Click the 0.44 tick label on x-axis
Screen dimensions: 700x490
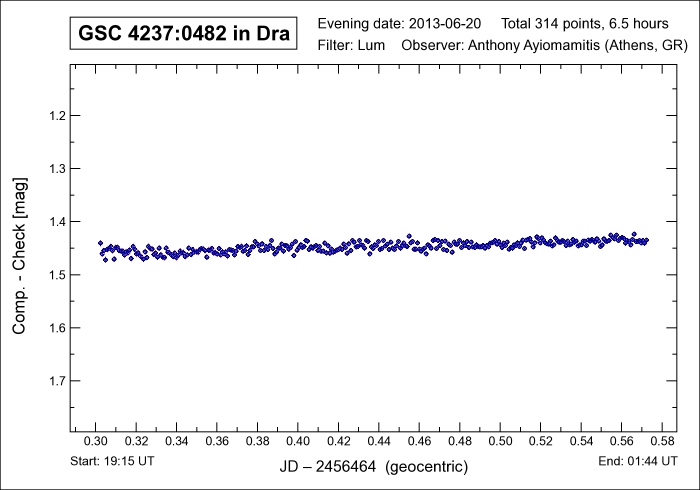click(379, 442)
